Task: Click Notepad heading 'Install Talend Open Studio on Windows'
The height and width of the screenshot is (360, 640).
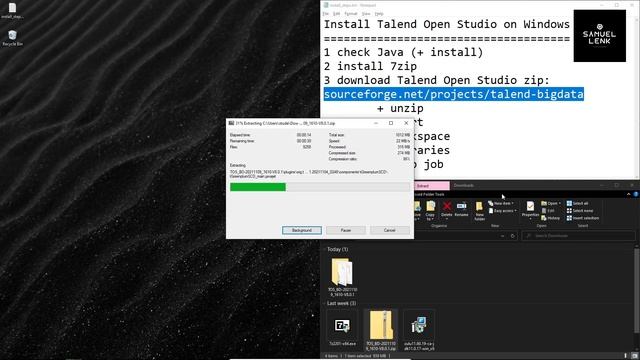Action: coord(447,24)
